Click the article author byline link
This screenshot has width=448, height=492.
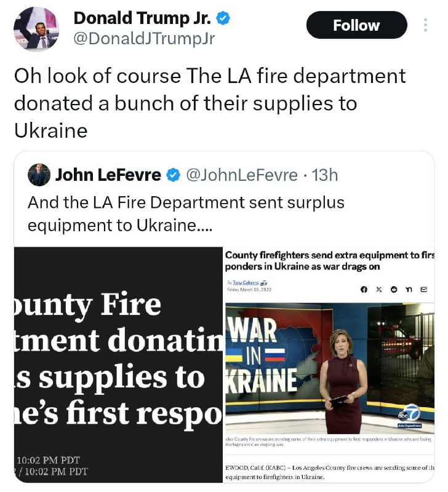246,282
